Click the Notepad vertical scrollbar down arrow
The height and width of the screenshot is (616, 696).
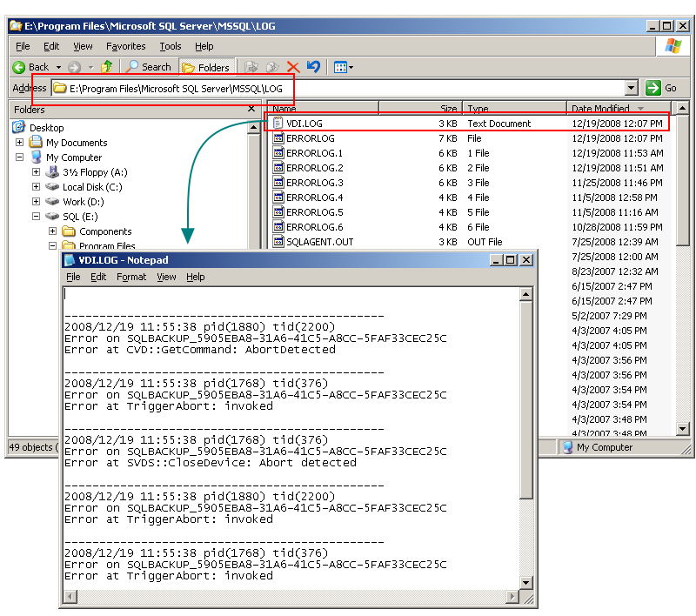click(525, 583)
